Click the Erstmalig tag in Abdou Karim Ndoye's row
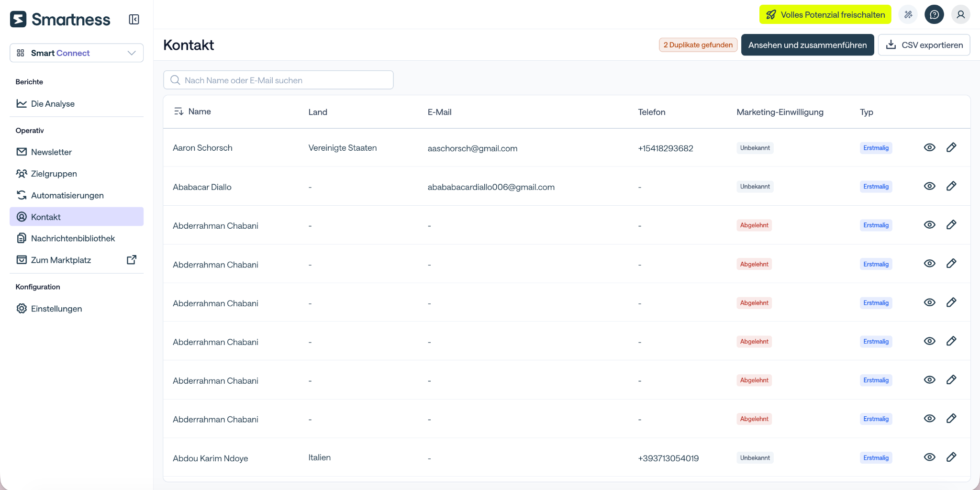This screenshot has height=490, width=980. (x=876, y=458)
